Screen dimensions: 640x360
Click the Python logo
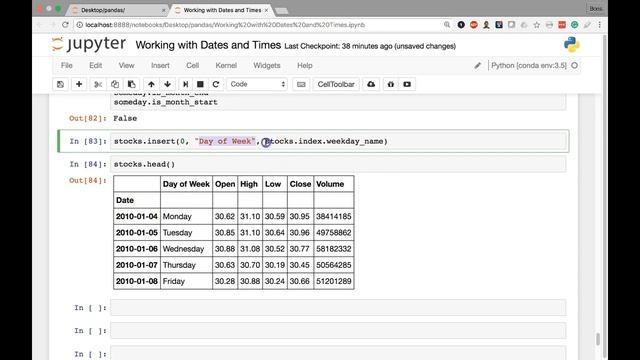pyautogui.click(x=571, y=45)
